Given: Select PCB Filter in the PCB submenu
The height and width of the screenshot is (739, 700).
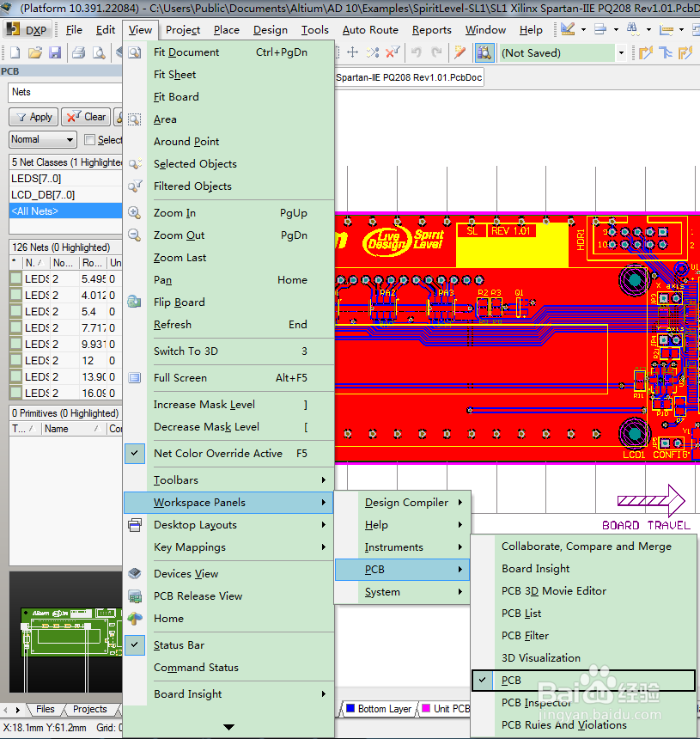Looking at the screenshot, I should (x=584, y=635).
